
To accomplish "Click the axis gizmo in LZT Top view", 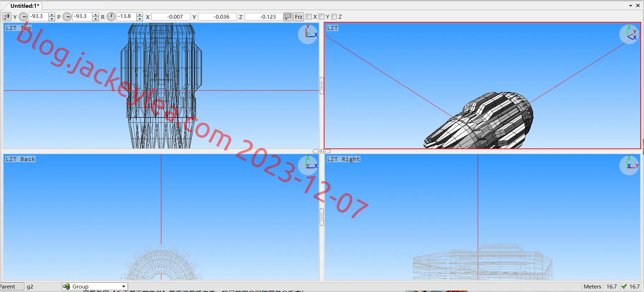I will (x=308, y=34).
